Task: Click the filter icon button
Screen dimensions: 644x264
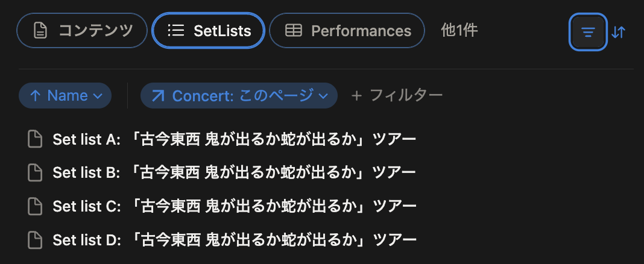Action: 588,32
